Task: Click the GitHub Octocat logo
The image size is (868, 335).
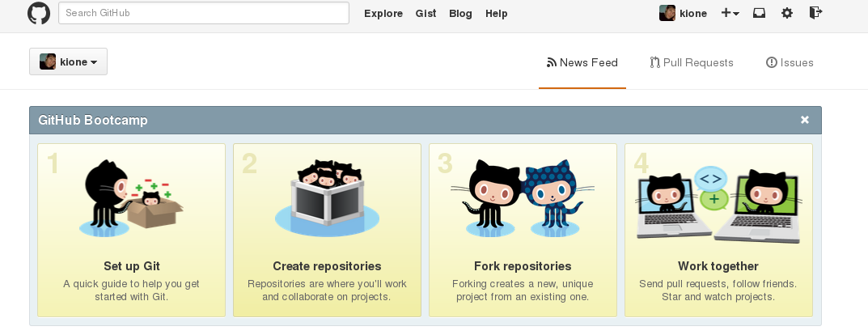Action: 39,13
